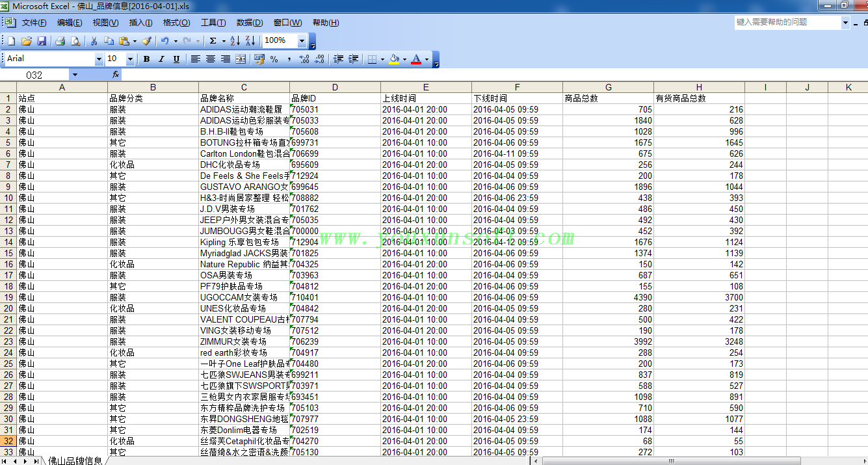
Task: Sort ascending A to Z
Action: (x=235, y=41)
